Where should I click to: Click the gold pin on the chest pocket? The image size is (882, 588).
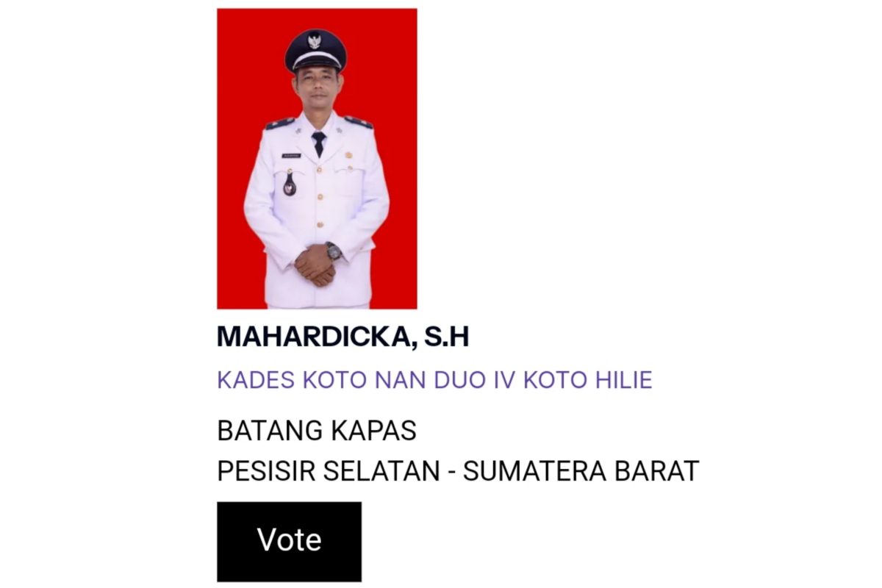349,157
